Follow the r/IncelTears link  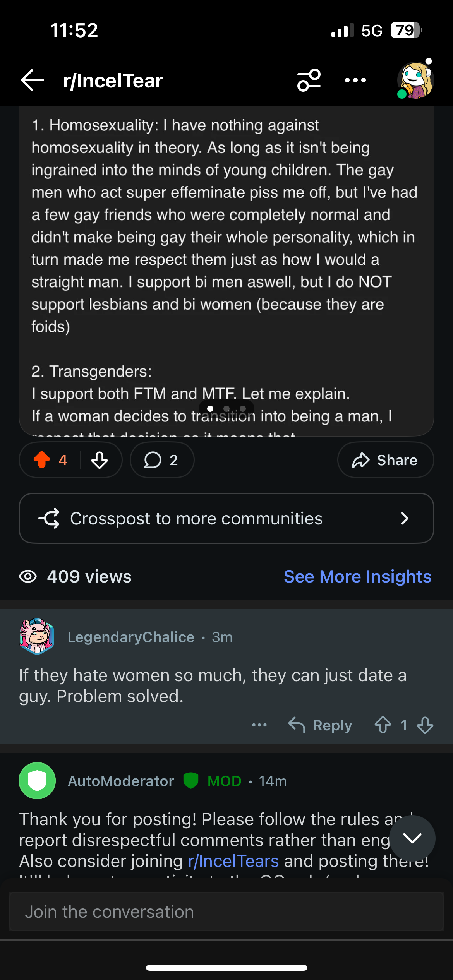pos(233,861)
